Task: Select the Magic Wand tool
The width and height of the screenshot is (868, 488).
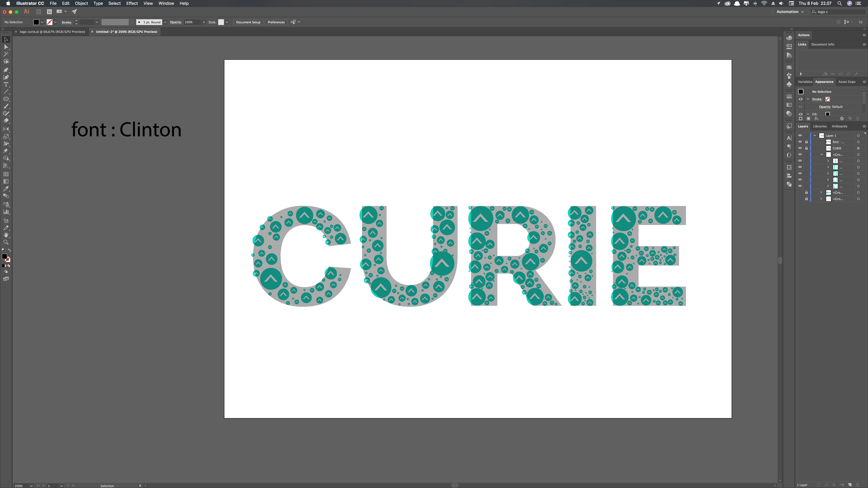Action: [6, 54]
